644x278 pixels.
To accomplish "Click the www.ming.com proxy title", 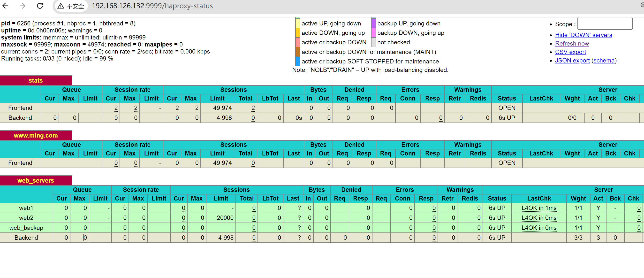I will coord(36,136).
